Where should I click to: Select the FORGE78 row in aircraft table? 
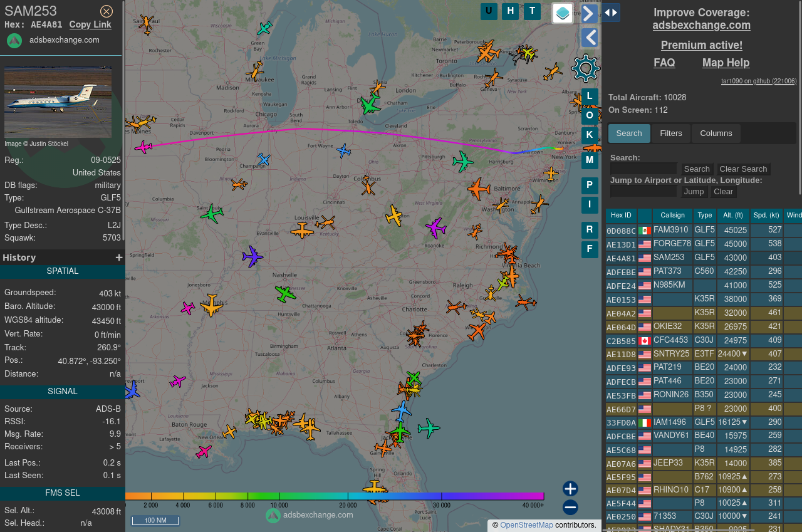pyautogui.click(x=704, y=244)
